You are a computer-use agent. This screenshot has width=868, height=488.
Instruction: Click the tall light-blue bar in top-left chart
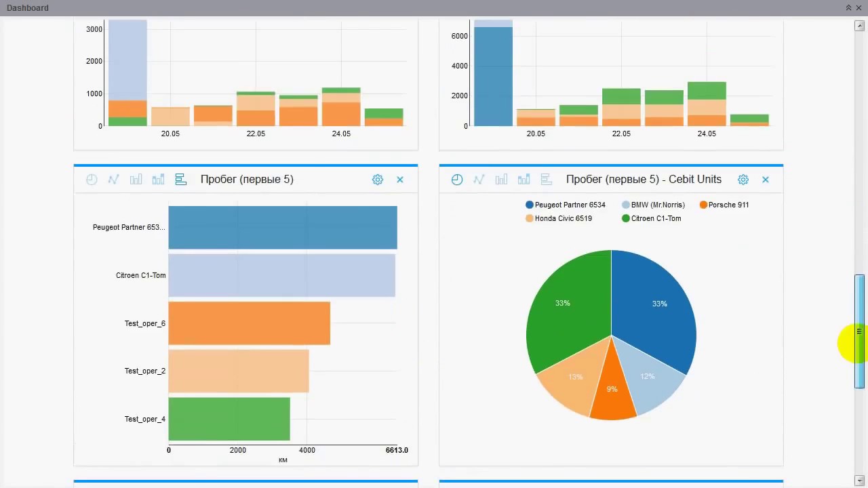click(x=127, y=60)
